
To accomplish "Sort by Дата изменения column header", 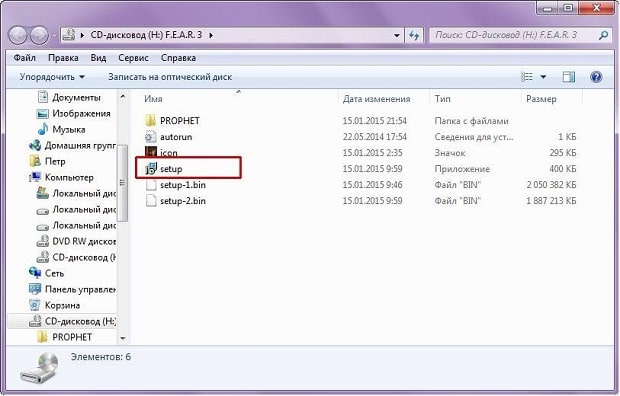I will (x=376, y=99).
